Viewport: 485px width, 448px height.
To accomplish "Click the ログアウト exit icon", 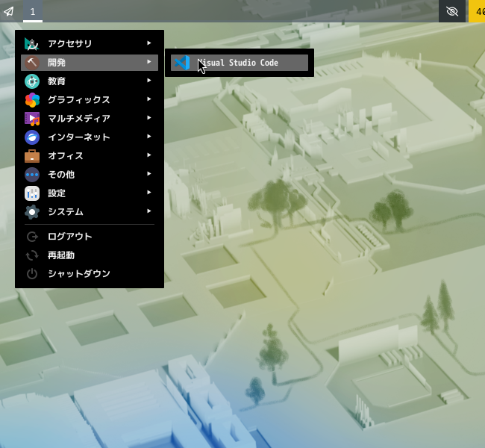I will pyautogui.click(x=32, y=237).
